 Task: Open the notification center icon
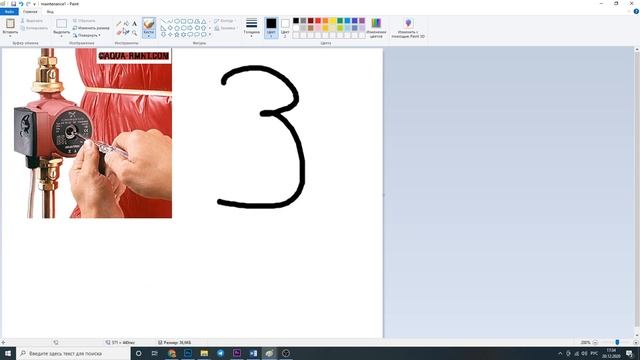pyautogui.click(x=630, y=353)
